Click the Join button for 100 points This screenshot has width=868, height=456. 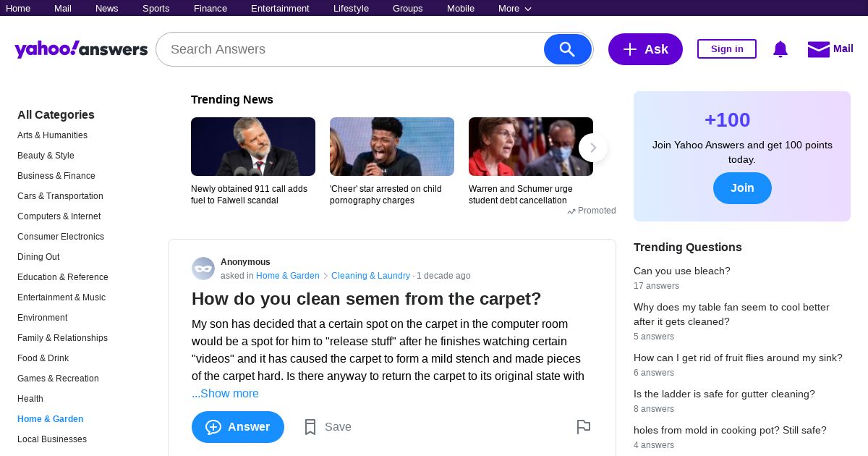pyautogui.click(x=742, y=188)
